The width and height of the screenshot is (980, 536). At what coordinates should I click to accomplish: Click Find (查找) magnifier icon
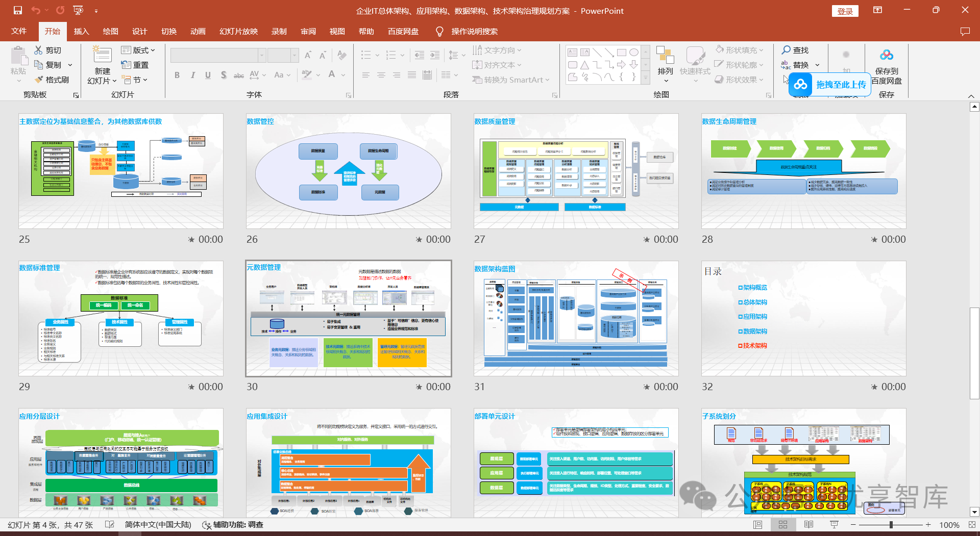click(786, 50)
